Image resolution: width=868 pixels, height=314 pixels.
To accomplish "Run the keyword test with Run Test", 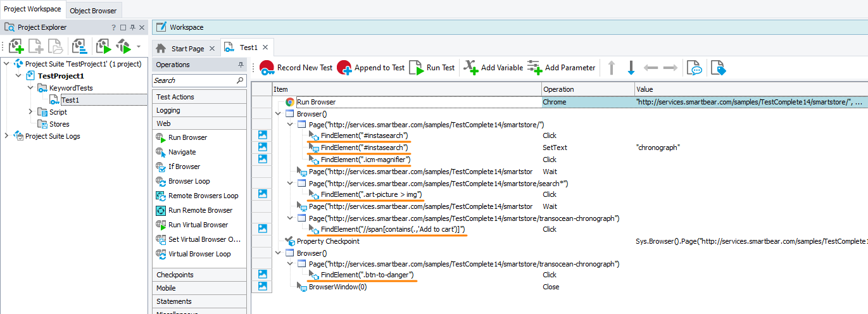I will point(432,68).
